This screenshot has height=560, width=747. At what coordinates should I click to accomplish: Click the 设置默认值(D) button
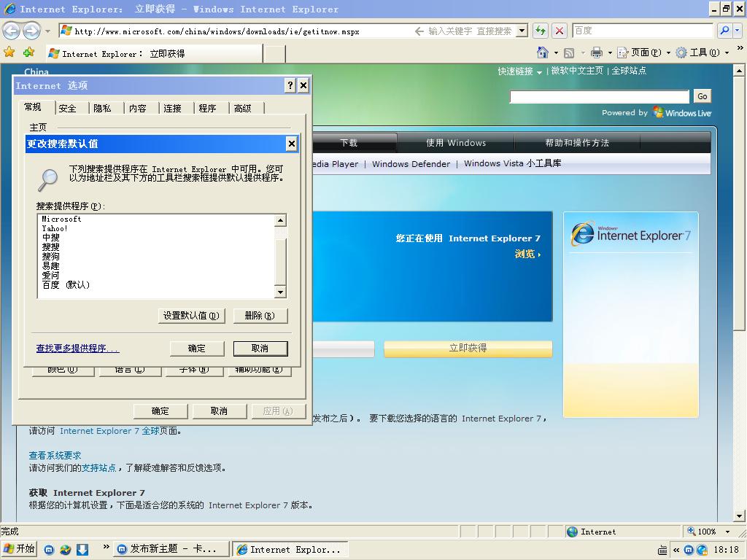(191, 316)
